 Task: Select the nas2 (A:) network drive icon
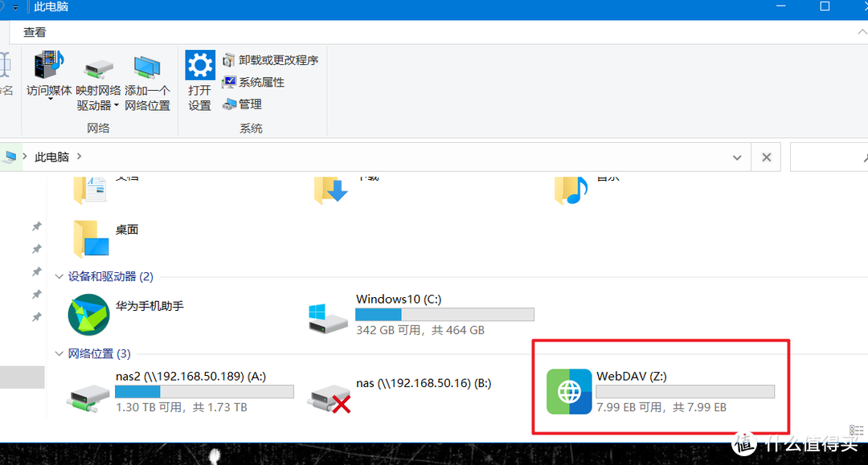tap(88, 398)
